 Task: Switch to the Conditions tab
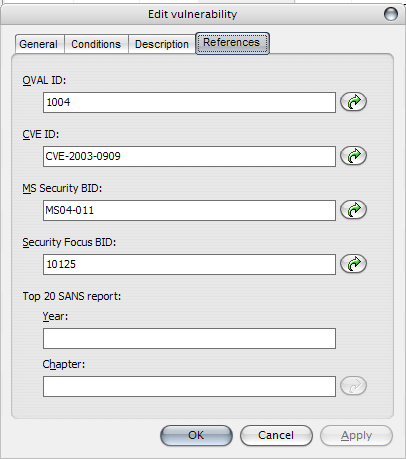[x=96, y=44]
